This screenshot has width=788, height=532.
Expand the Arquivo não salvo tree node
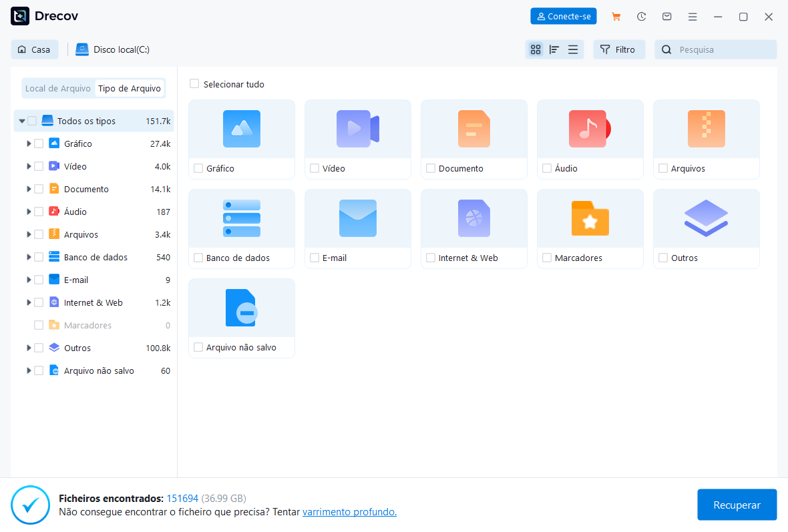(29, 370)
